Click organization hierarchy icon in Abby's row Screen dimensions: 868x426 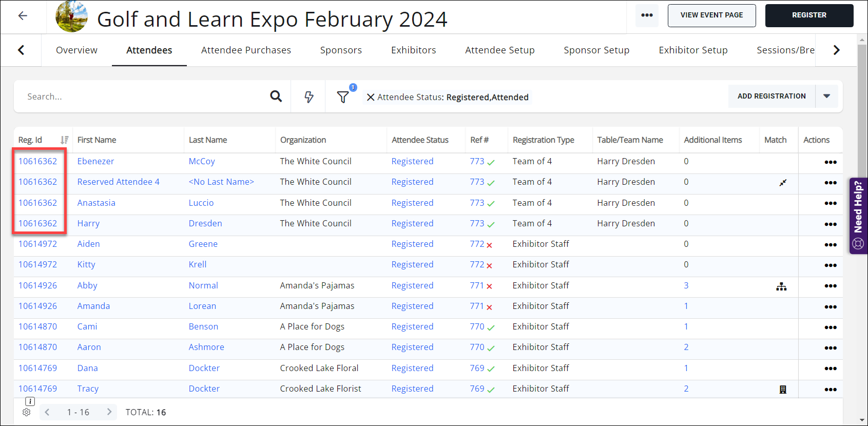pyautogui.click(x=781, y=286)
